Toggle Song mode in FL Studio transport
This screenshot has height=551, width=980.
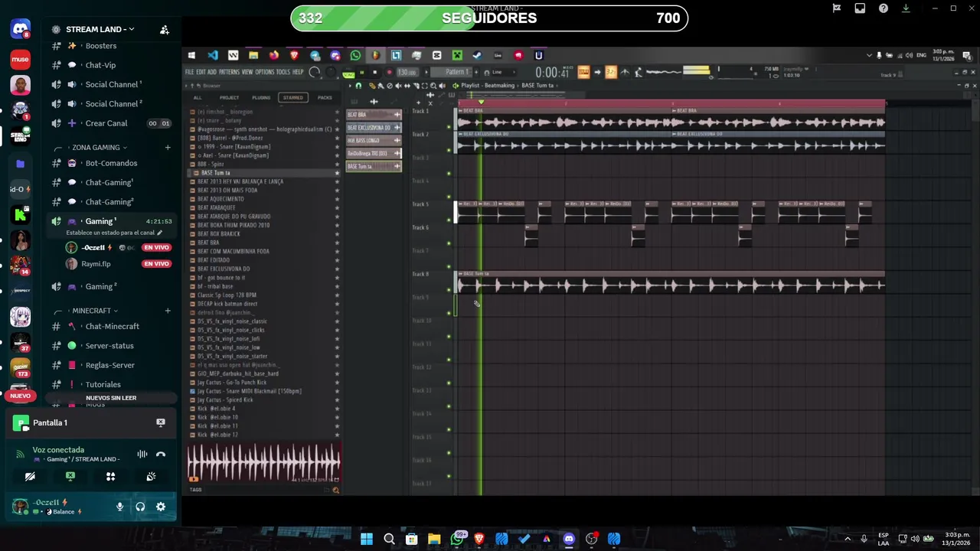(x=348, y=75)
